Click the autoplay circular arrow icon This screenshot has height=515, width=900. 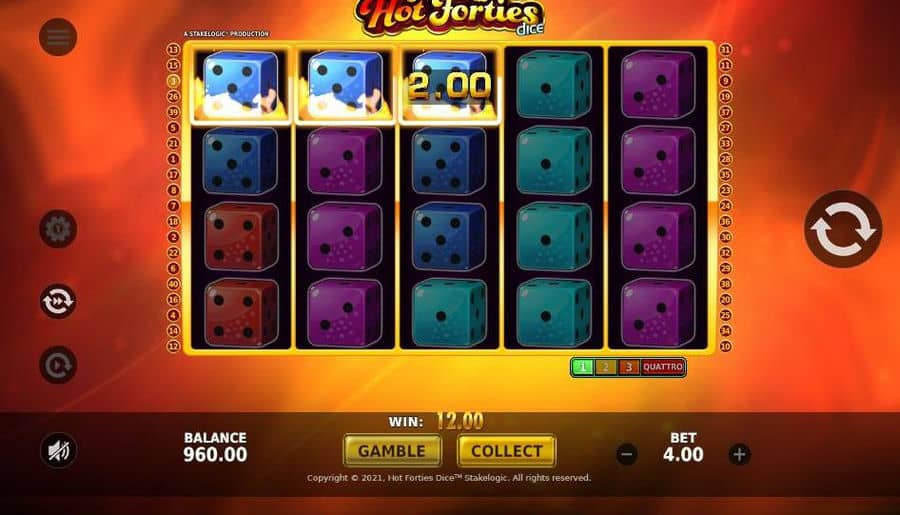click(58, 365)
